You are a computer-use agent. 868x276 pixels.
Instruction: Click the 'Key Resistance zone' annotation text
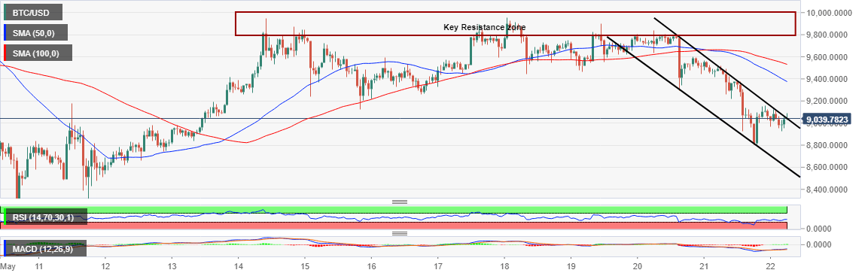pyautogui.click(x=484, y=26)
